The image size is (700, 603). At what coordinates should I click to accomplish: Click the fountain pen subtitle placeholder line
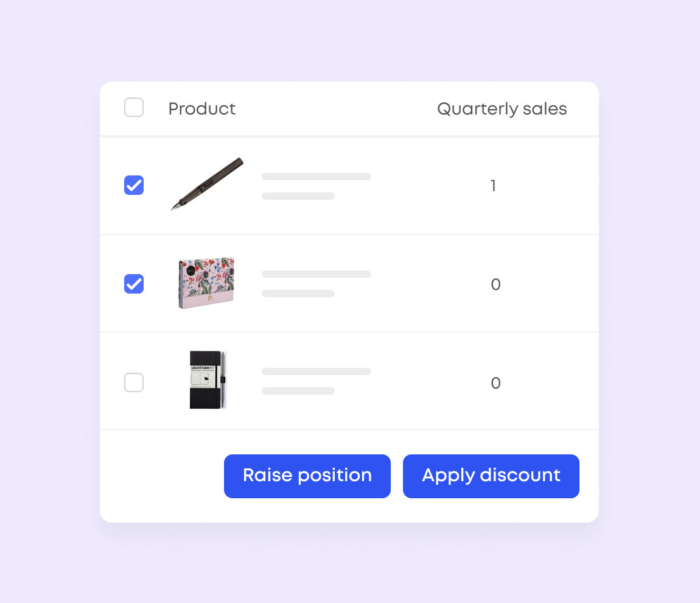coord(298,196)
